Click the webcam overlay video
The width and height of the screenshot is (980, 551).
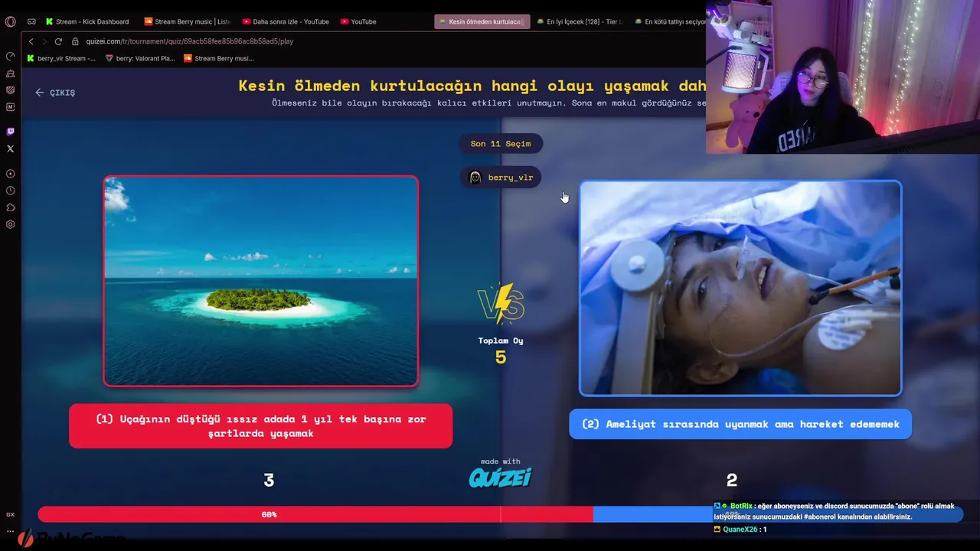click(843, 77)
